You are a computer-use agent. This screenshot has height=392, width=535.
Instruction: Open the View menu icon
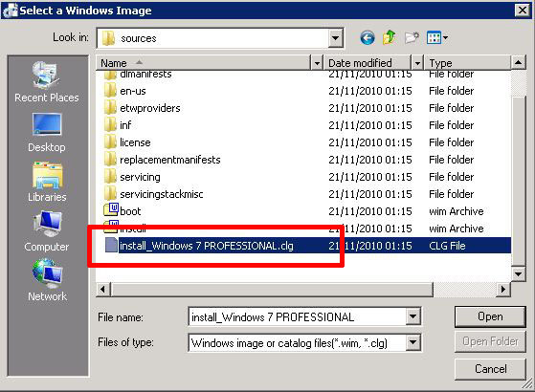[437, 37]
